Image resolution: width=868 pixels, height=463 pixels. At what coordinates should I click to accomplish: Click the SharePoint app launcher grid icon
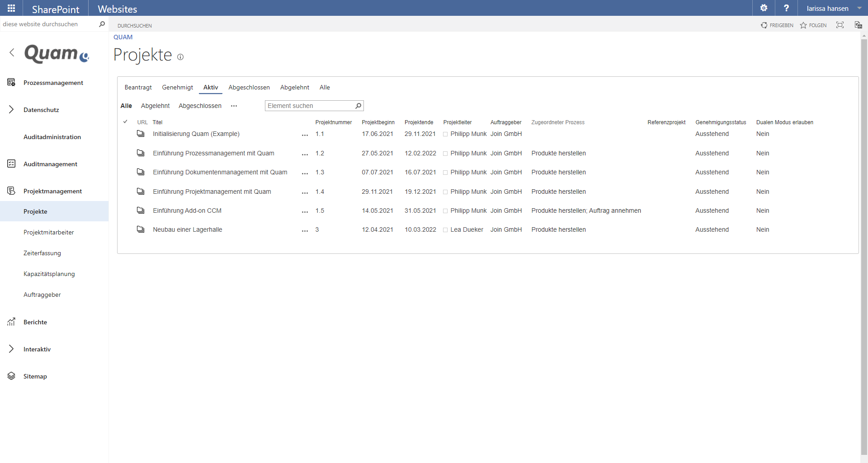click(x=11, y=8)
